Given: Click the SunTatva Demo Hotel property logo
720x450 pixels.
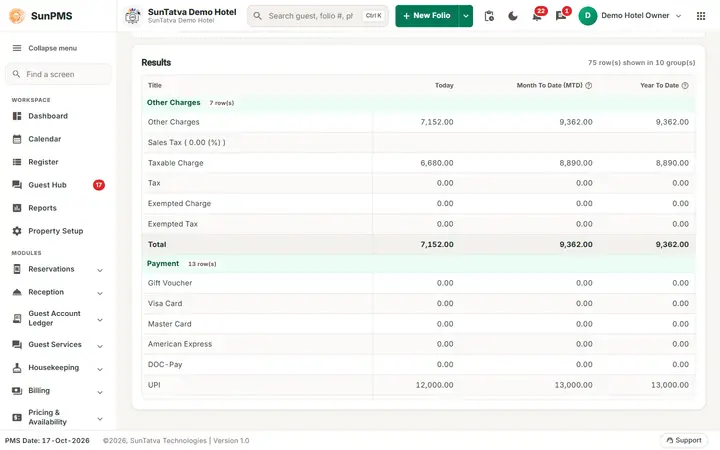Looking at the screenshot, I should (133, 16).
